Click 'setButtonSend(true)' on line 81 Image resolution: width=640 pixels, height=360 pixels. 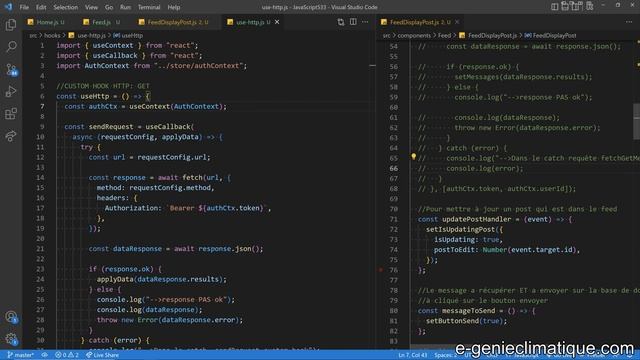pos(464,321)
